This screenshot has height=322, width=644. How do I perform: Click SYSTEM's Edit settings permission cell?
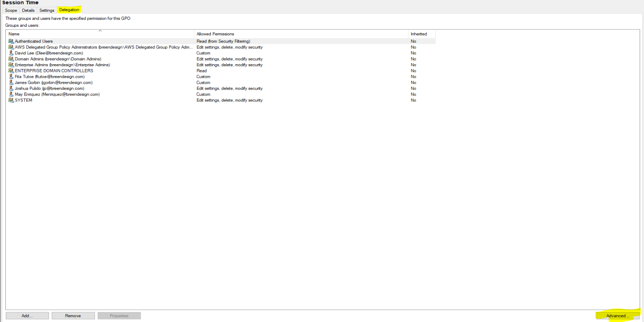[x=230, y=100]
